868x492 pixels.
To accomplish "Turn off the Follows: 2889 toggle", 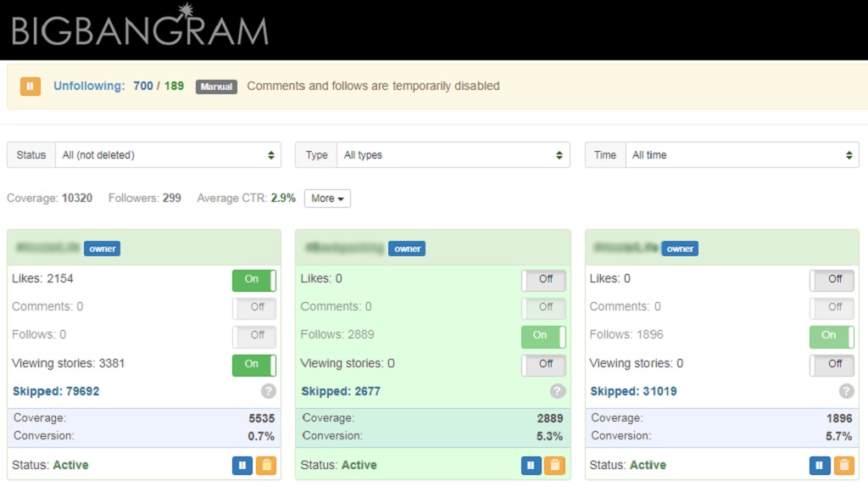I will 543,336.
